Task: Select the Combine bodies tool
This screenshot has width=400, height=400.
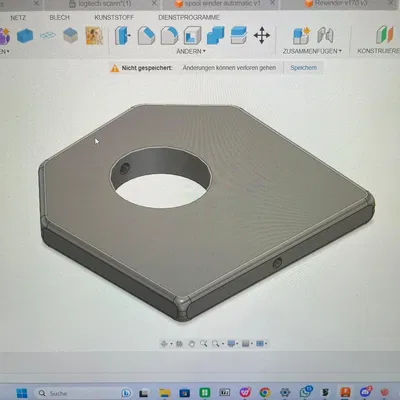Action: [215, 36]
